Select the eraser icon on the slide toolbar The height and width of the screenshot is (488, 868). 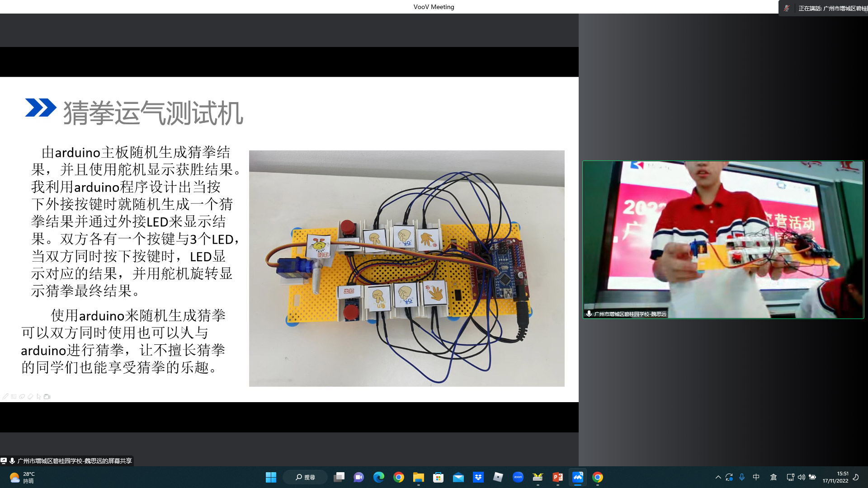coord(30,397)
